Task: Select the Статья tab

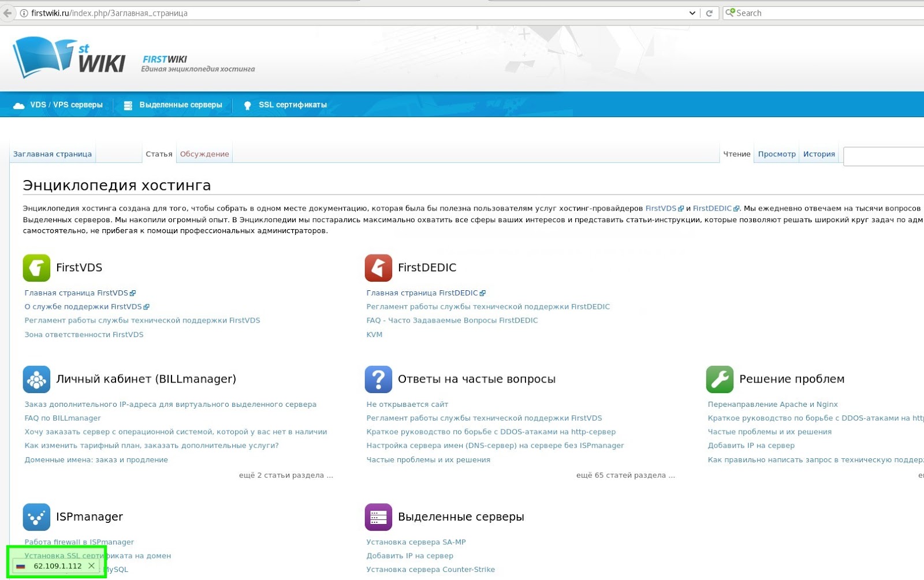Action: coord(159,154)
